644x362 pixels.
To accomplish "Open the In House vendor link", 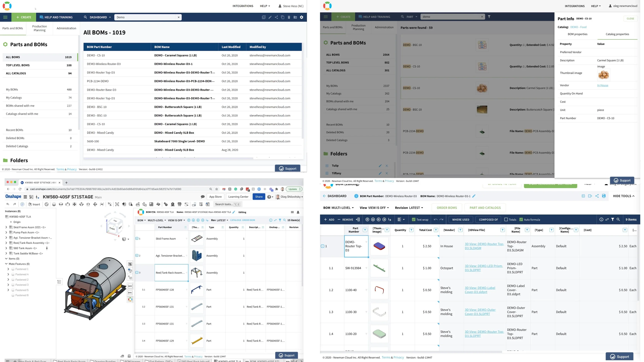I will coord(602,85).
